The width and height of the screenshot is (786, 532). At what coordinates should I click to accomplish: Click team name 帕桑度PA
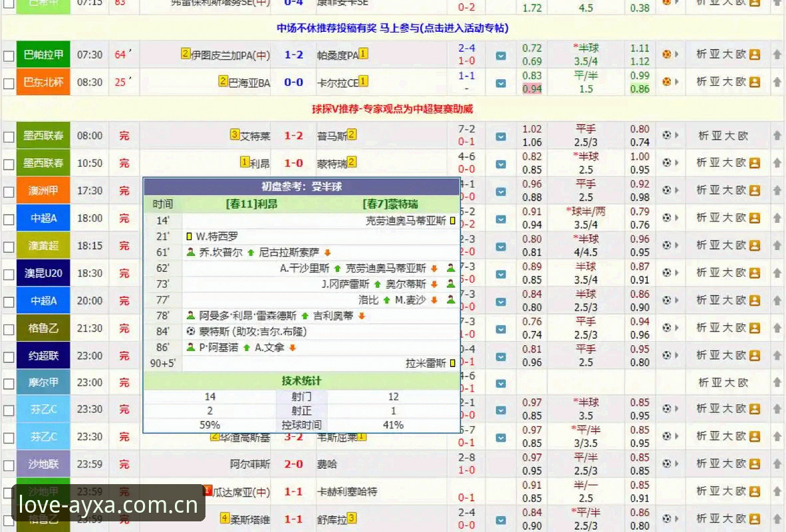(337, 55)
